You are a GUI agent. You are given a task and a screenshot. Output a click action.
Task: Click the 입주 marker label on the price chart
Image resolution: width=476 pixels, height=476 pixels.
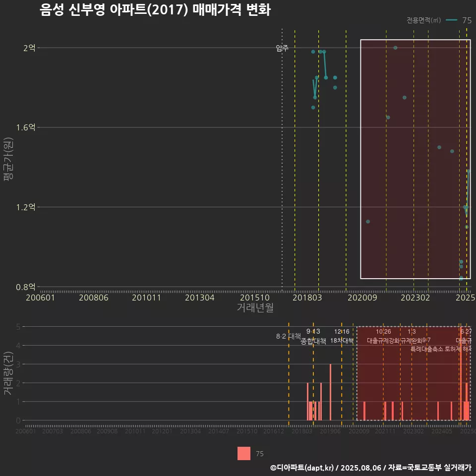tap(282, 48)
